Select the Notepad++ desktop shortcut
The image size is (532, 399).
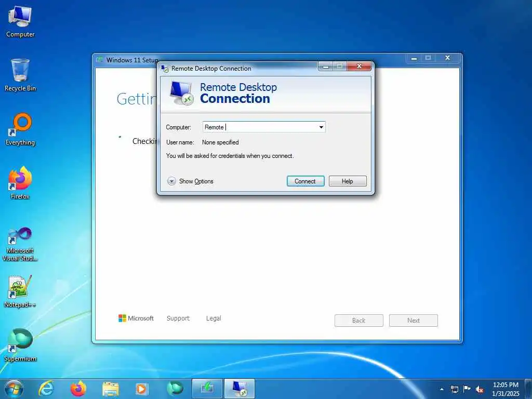[20, 291]
